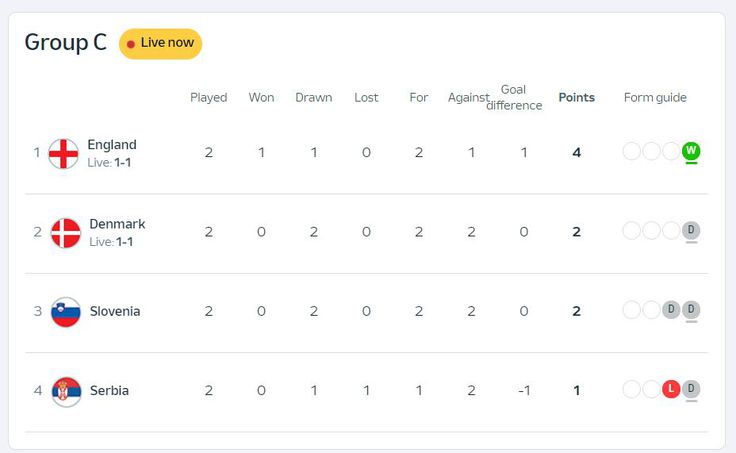Image resolution: width=736 pixels, height=453 pixels.
Task: Open the England team link
Action: pos(112,144)
